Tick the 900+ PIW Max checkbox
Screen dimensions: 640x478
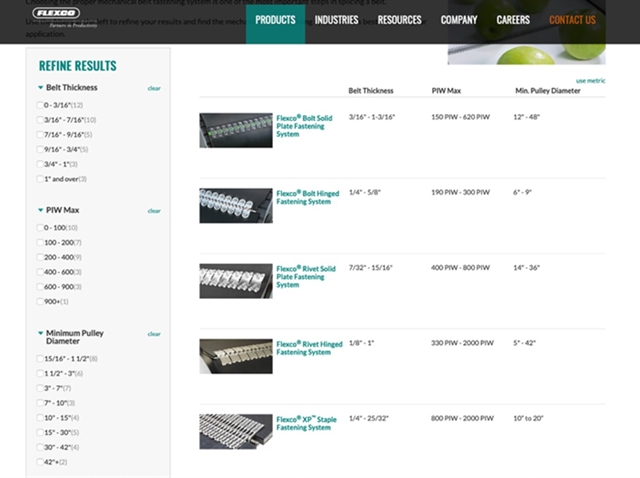40,301
